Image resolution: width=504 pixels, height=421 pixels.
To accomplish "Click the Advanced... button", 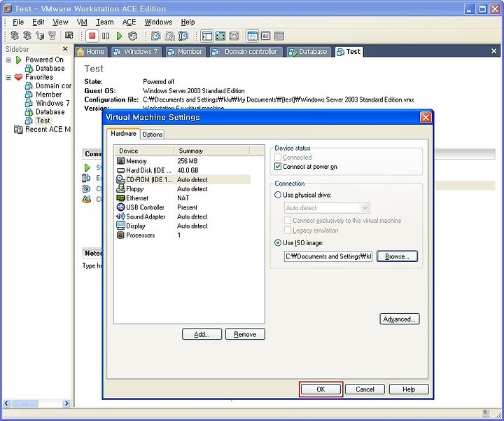I will click(x=400, y=319).
